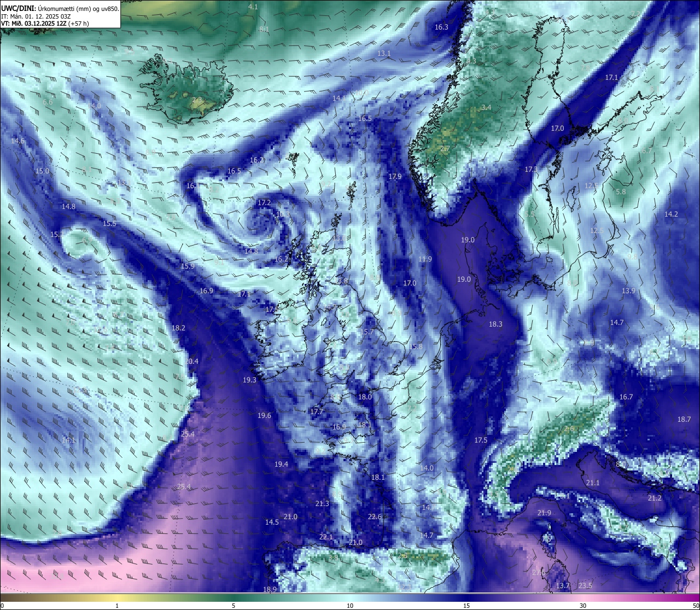Image resolution: width=700 pixels, height=610 pixels.
Task: Click the 14.6 value at left edge
Action: (x=17, y=141)
